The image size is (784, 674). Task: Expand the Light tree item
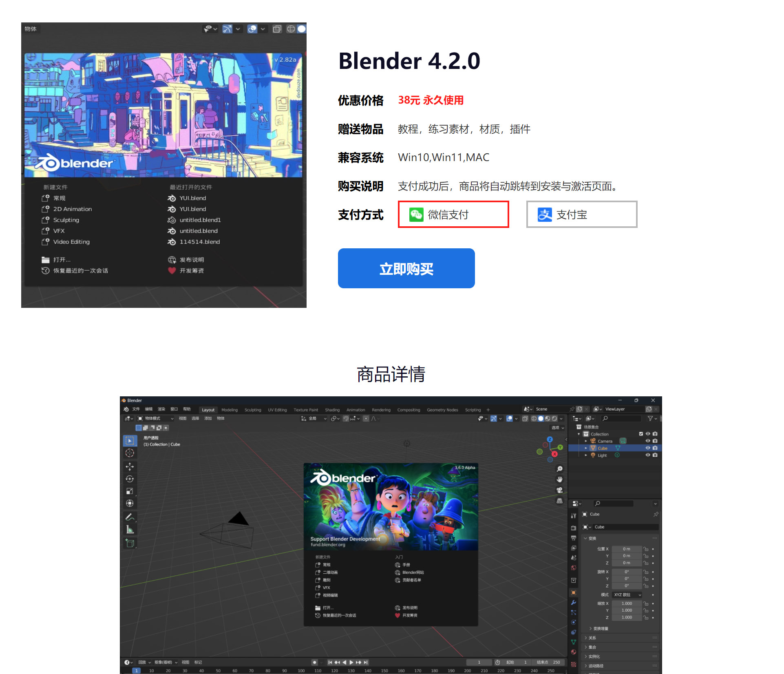(586, 455)
